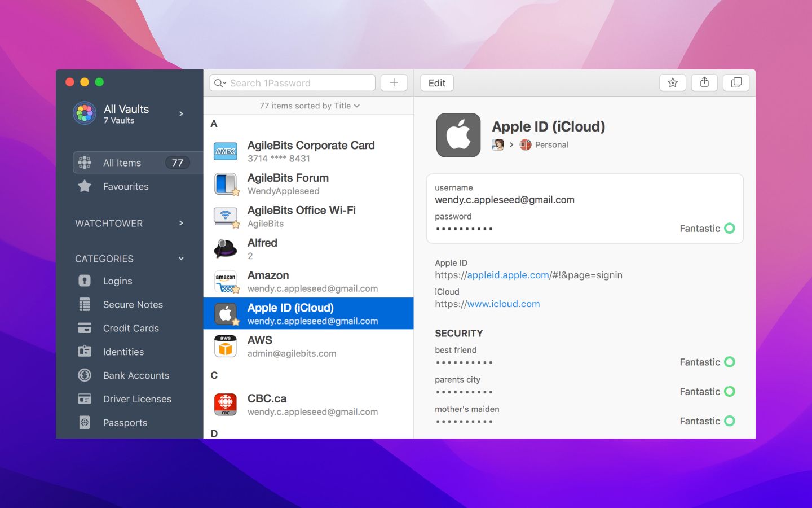Image resolution: width=812 pixels, height=508 pixels.
Task: Click the concealed password dots field
Action: 464,229
